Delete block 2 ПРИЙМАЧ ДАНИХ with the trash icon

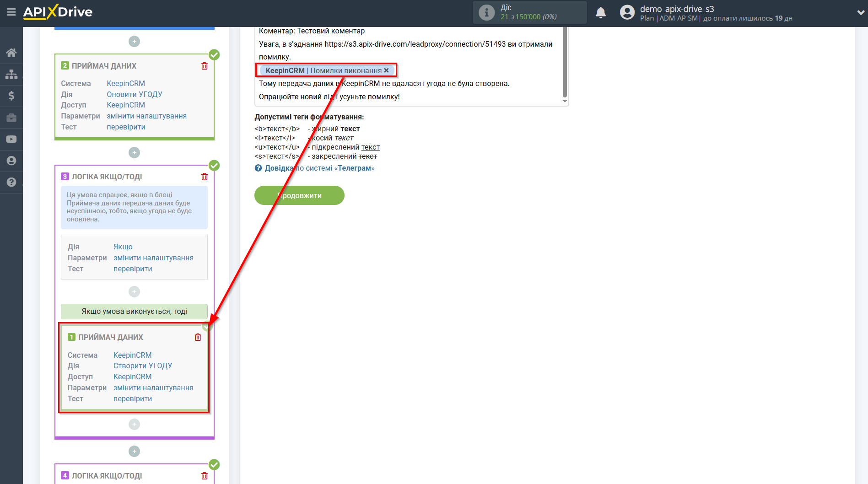tap(205, 66)
